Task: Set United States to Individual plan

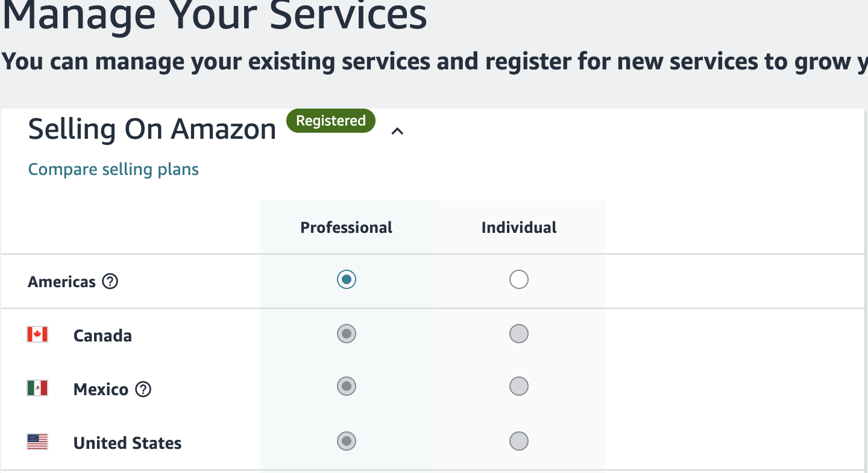Action: (518, 441)
